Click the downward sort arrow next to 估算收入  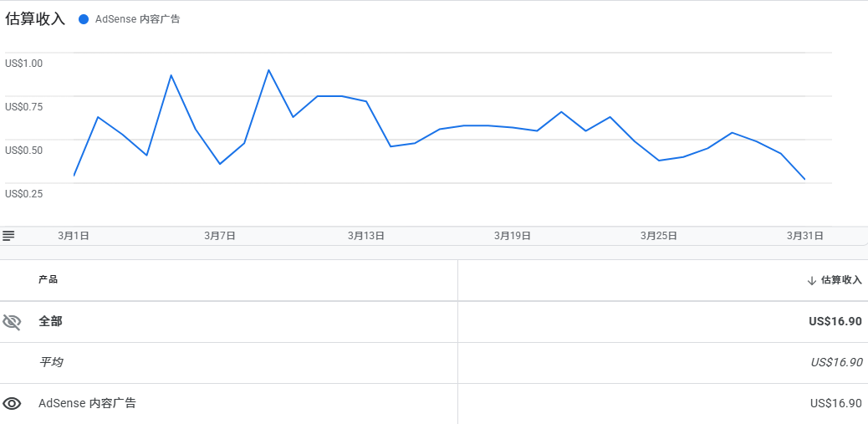click(x=811, y=281)
